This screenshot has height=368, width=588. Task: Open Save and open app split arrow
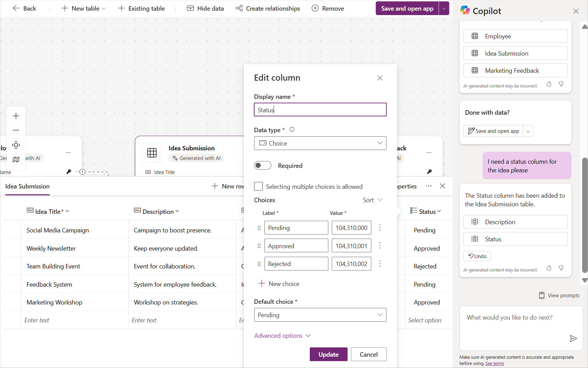444,8
